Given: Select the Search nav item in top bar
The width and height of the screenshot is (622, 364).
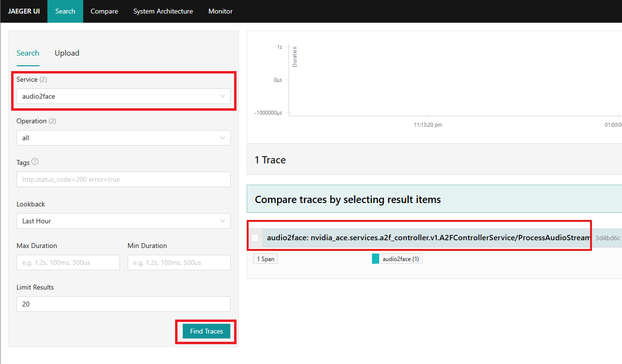Looking at the screenshot, I should 65,11.
